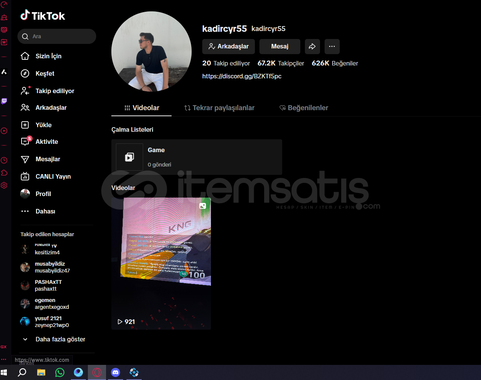Enlarge the kadircyr55 profile picture
Viewport: 481px width, 380px height.
(152, 52)
